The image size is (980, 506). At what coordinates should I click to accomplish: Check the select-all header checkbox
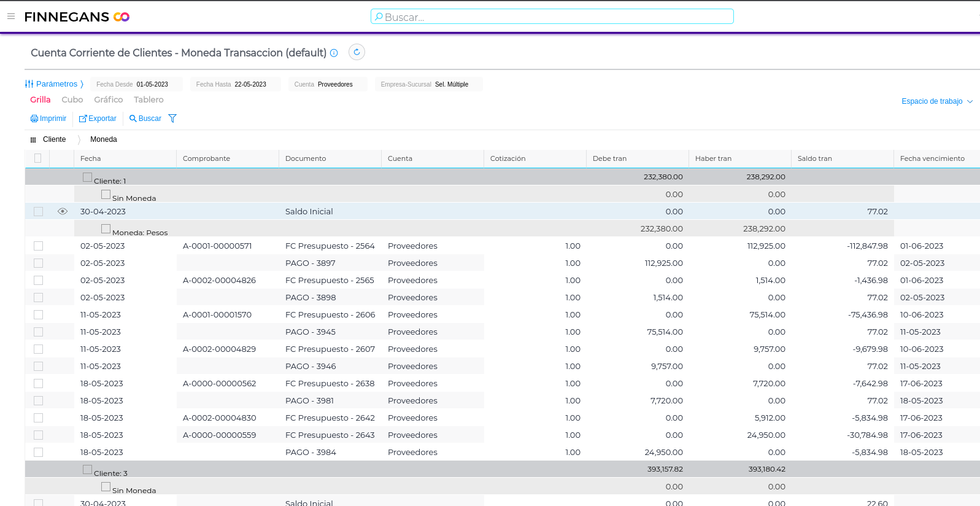(38, 158)
